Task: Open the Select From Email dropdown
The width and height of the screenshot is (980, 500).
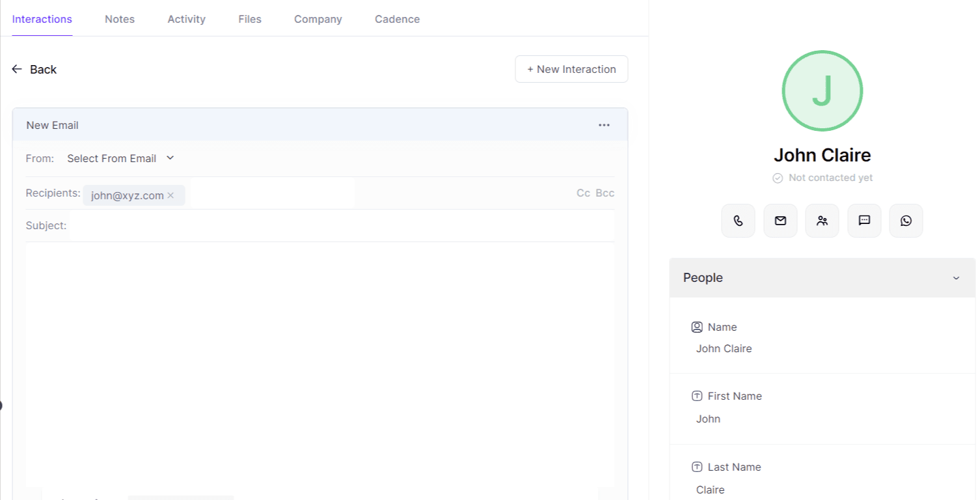Action: pos(112,158)
